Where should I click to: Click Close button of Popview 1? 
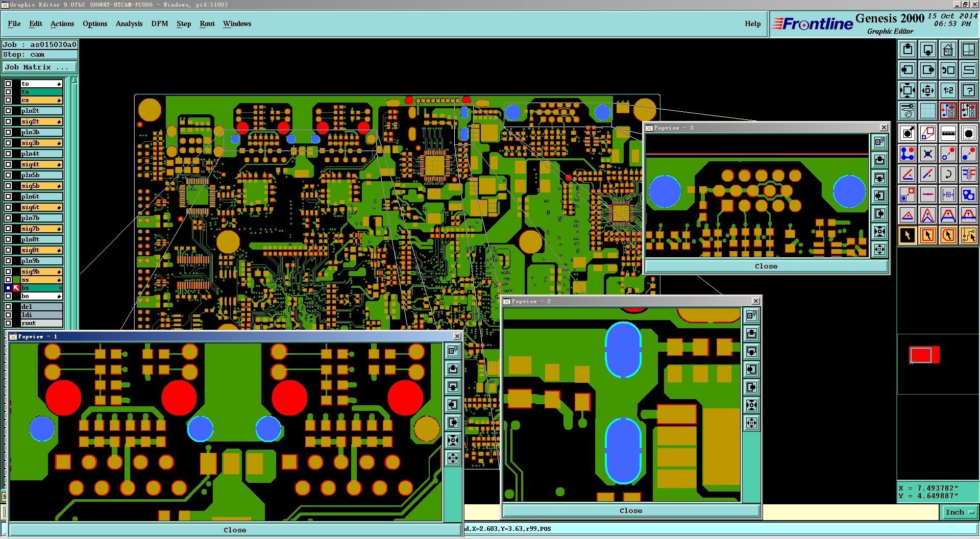pyautogui.click(x=235, y=530)
